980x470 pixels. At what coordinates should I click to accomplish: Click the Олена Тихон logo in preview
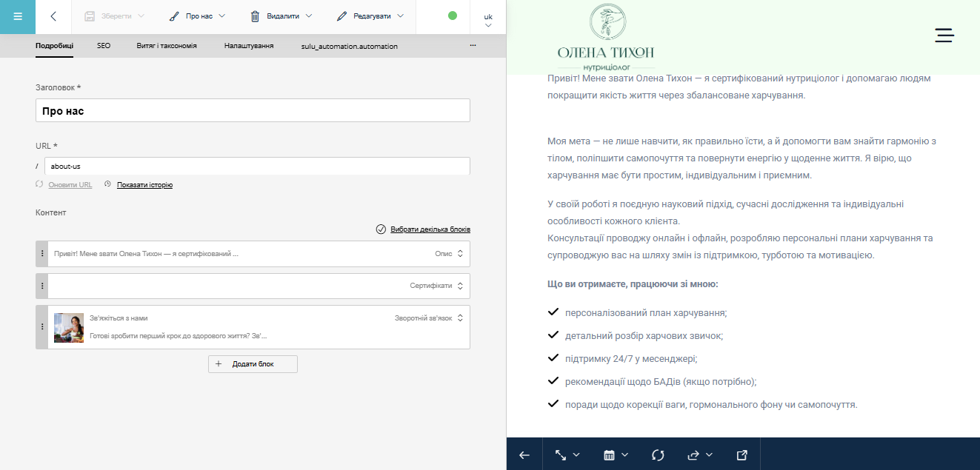click(x=606, y=37)
